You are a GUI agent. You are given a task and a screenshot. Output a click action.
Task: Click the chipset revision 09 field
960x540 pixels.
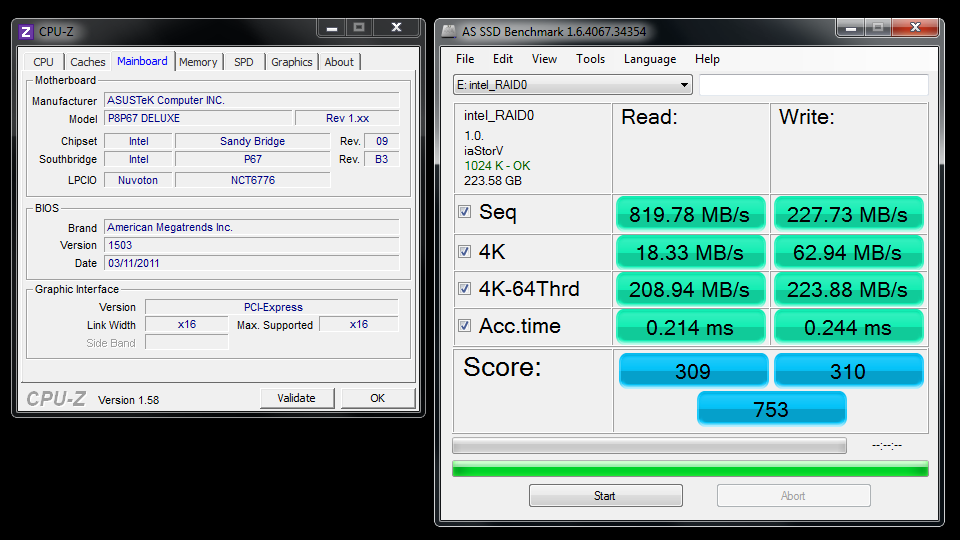coord(381,141)
